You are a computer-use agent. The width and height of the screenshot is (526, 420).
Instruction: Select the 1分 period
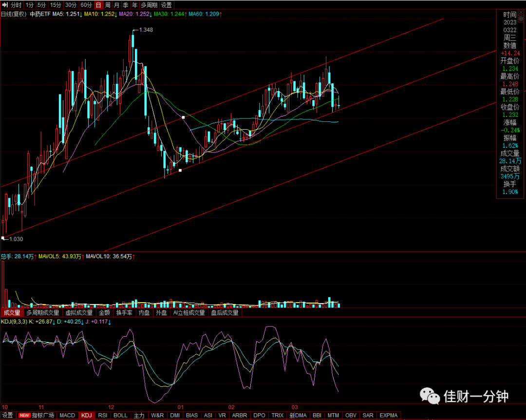(30, 5)
